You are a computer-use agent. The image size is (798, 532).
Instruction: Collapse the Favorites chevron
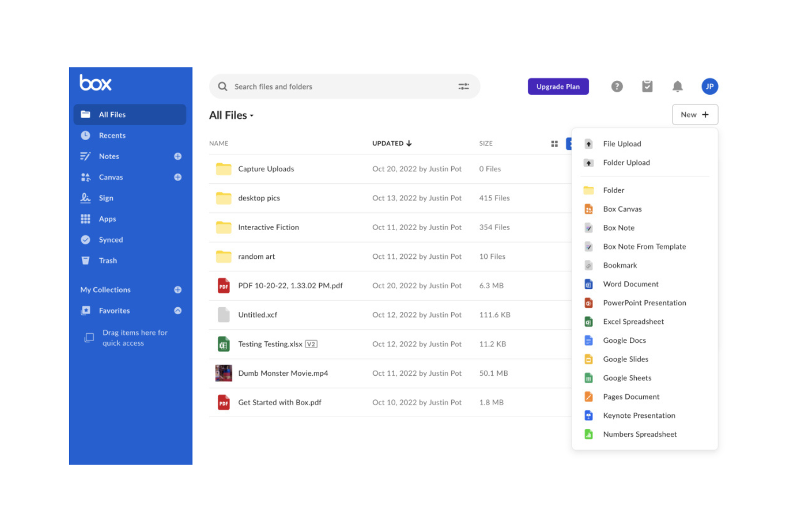coord(178,311)
